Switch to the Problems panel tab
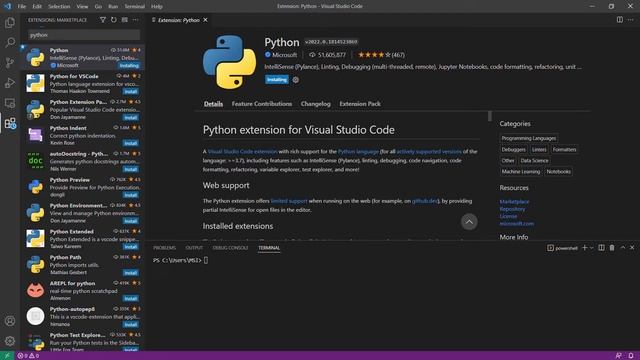 [164, 248]
